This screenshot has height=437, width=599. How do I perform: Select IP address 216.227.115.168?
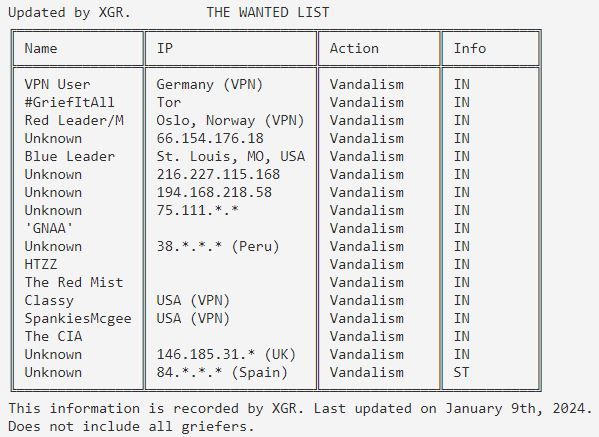click(x=218, y=174)
